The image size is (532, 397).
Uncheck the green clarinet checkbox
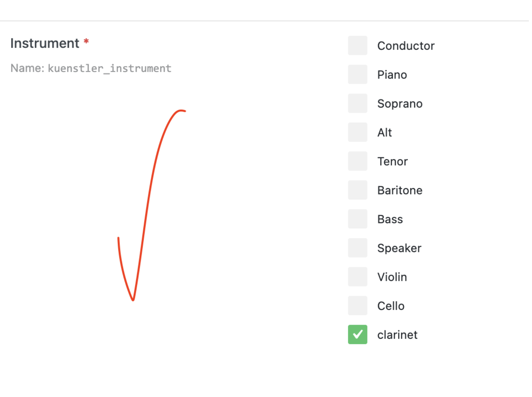[x=357, y=334]
